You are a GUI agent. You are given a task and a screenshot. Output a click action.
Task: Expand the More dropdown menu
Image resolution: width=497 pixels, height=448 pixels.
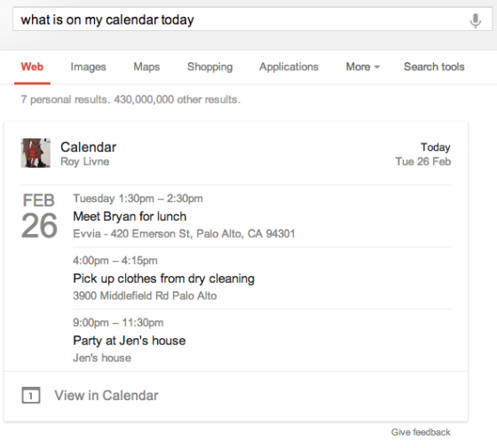click(363, 67)
